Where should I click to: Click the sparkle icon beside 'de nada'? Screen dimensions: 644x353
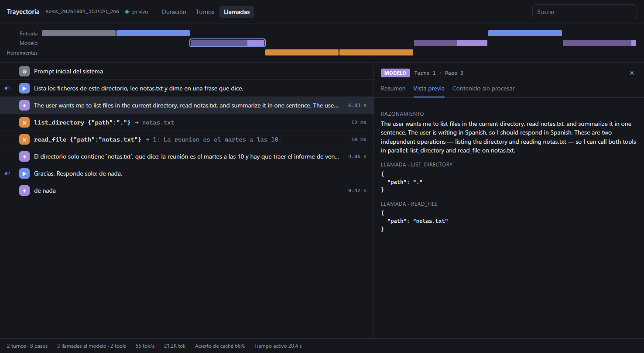click(x=24, y=190)
